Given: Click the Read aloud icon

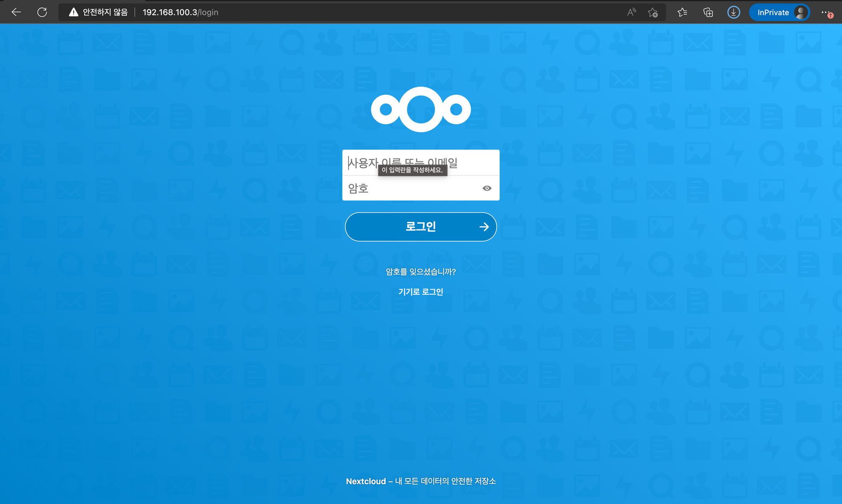Looking at the screenshot, I should (x=631, y=12).
